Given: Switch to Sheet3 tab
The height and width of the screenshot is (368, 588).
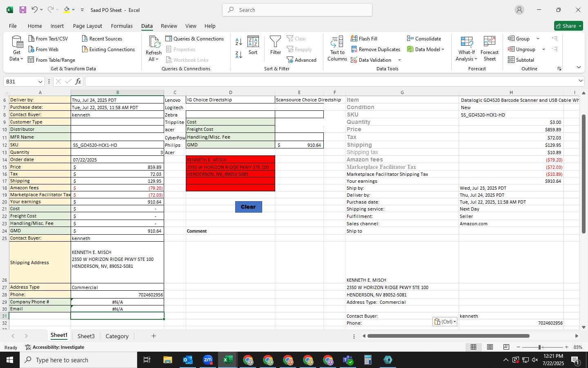Looking at the screenshot, I should (x=86, y=336).
